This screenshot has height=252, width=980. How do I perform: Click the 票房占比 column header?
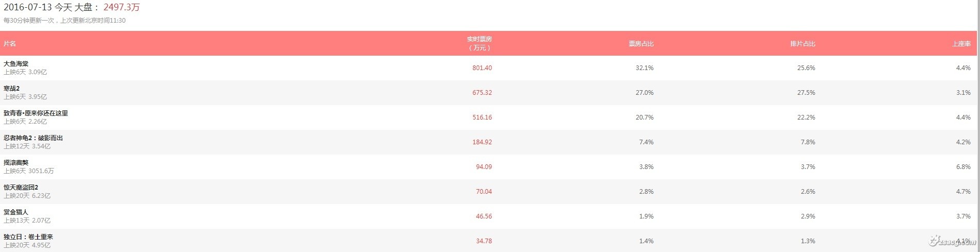coord(641,44)
